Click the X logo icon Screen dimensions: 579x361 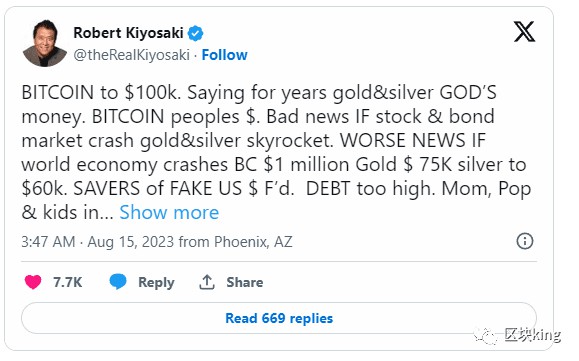point(524,31)
